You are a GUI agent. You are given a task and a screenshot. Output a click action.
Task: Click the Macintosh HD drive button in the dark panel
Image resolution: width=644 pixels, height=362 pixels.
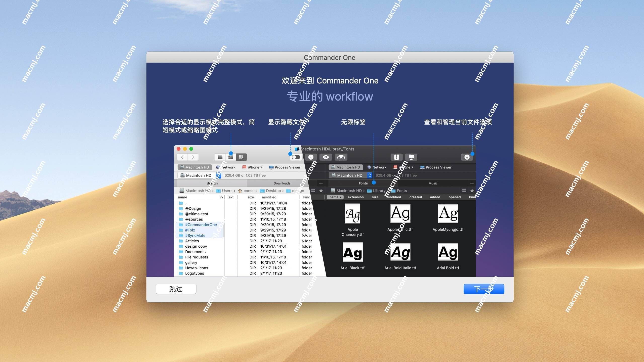(346, 167)
